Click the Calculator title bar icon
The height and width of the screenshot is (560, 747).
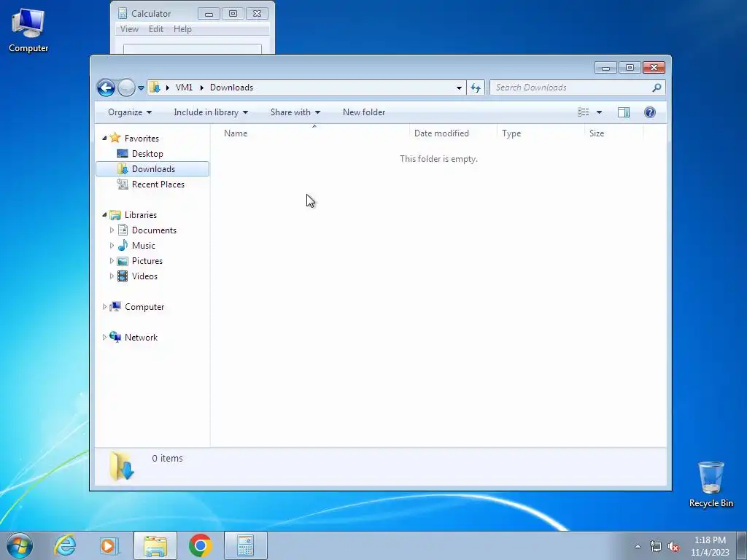(x=123, y=13)
